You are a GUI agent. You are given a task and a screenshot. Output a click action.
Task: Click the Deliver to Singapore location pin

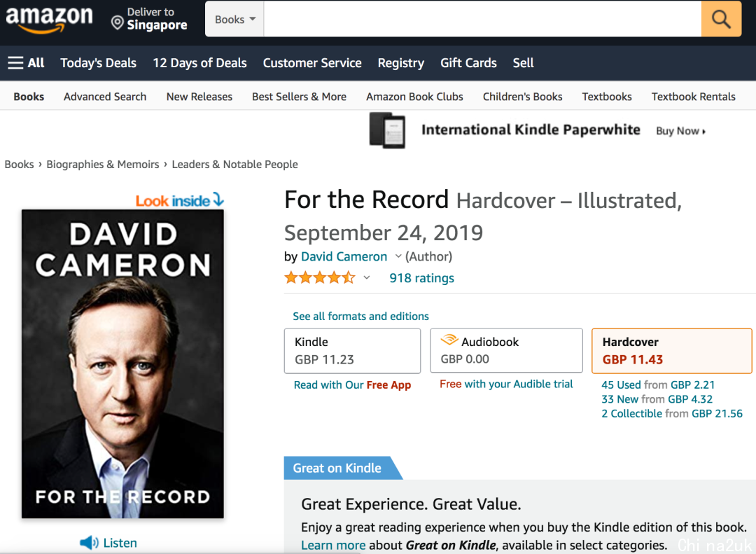(117, 22)
